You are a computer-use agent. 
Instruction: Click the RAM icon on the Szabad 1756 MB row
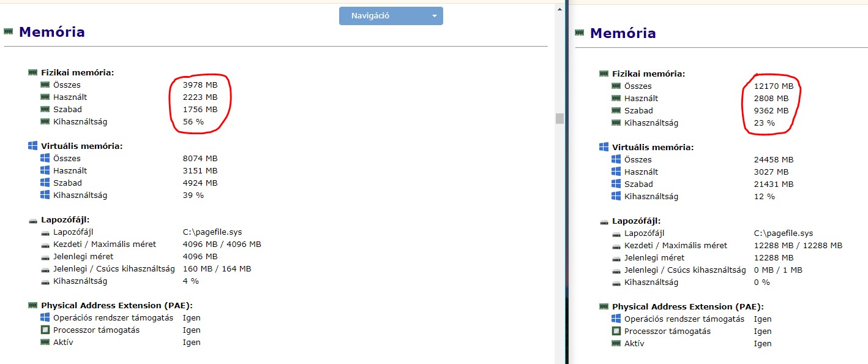45,109
